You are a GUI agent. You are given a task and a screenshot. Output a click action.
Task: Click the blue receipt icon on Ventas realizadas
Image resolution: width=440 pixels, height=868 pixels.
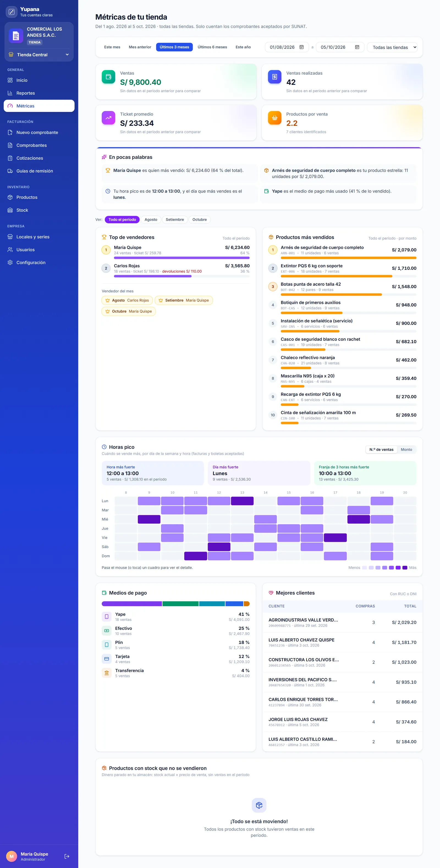tap(274, 77)
